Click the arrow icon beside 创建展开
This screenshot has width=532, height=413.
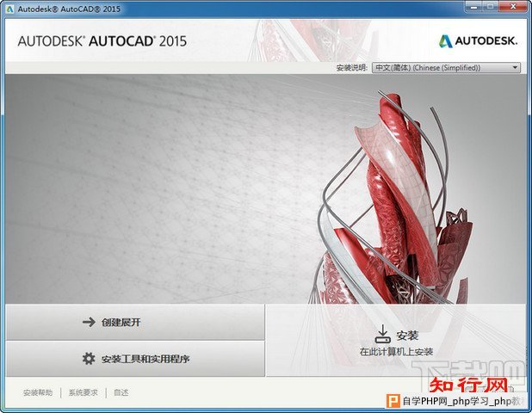[89, 322]
